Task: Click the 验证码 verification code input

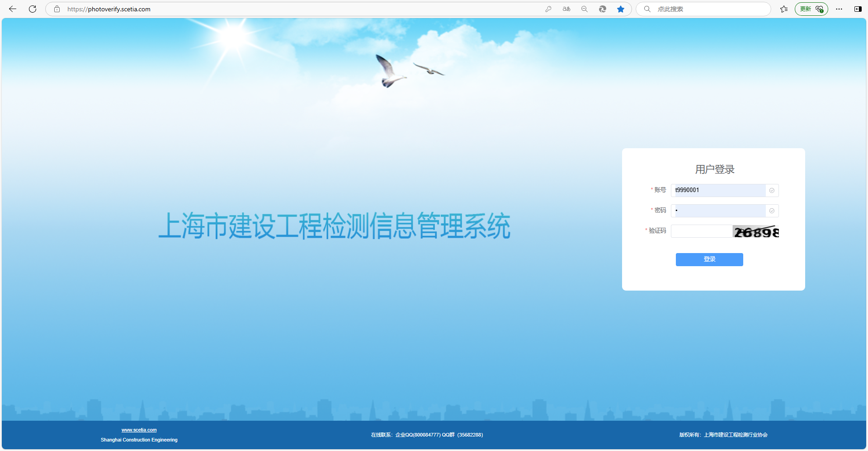Action: (x=701, y=231)
